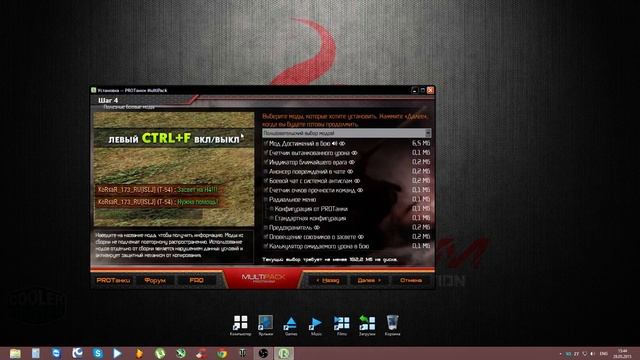Enable Анонсер повреждений в чате mod
The image size is (640, 360).
pyautogui.click(x=266, y=171)
